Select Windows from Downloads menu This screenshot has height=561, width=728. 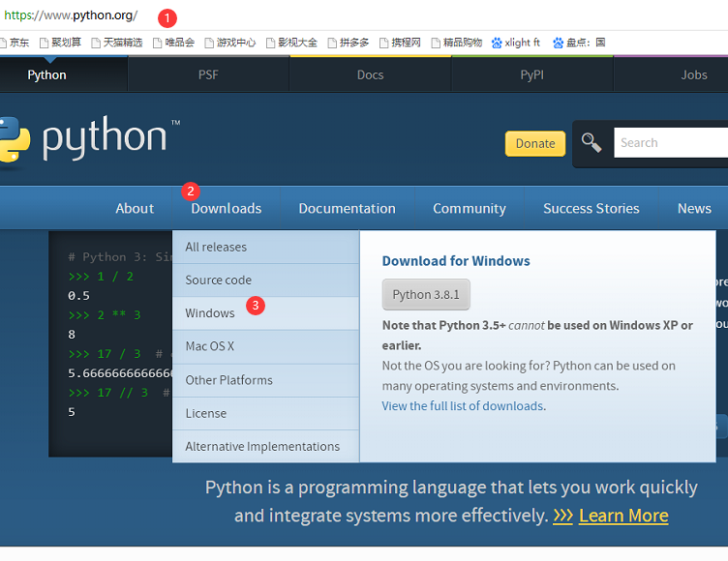(265, 313)
